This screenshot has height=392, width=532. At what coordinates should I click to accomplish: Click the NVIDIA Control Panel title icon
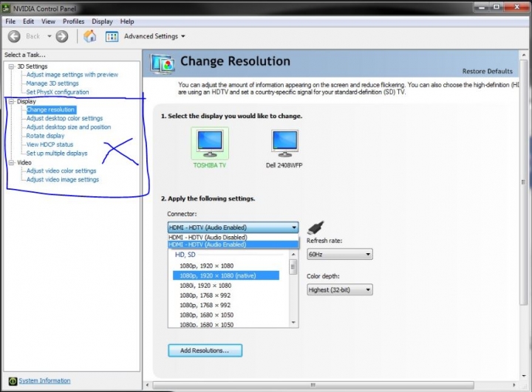coord(7,8)
